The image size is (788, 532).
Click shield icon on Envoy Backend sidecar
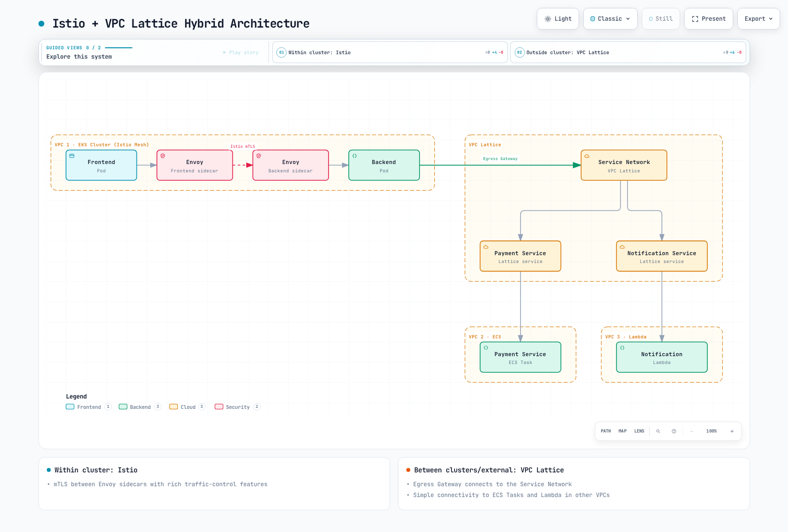coord(259,156)
